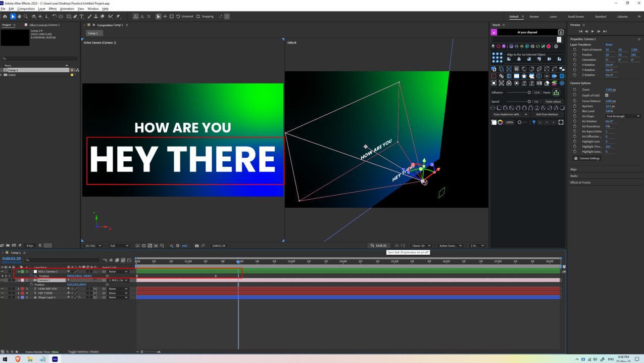Hide the HOW ARE YOU layer
Image resolution: width=644 pixels, height=363 pixels.
pyautogui.click(x=2, y=289)
